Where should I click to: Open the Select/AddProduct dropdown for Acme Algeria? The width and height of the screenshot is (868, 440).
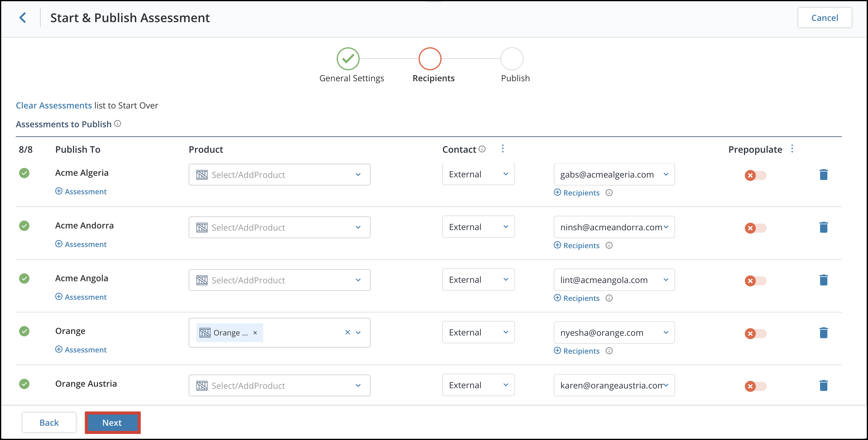358,174
